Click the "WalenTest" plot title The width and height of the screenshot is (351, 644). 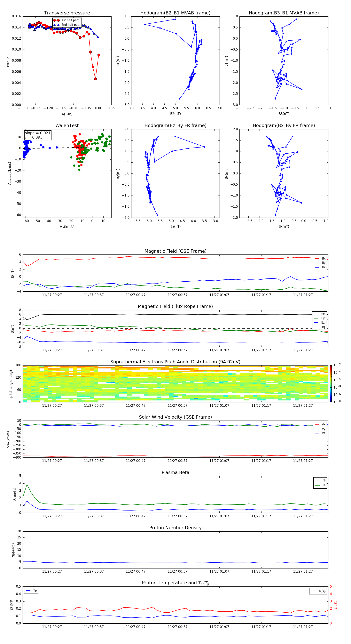pos(67,125)
